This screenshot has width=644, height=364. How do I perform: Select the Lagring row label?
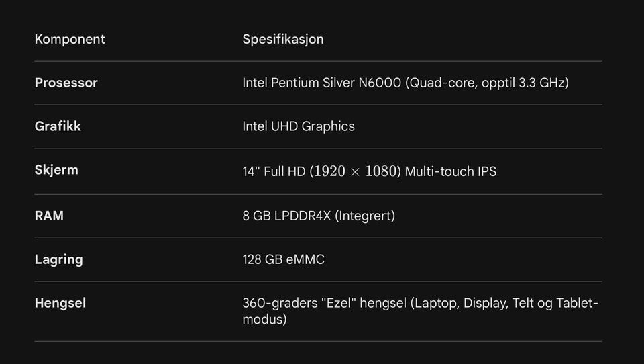pyautogui.click(x=59, y=259)
